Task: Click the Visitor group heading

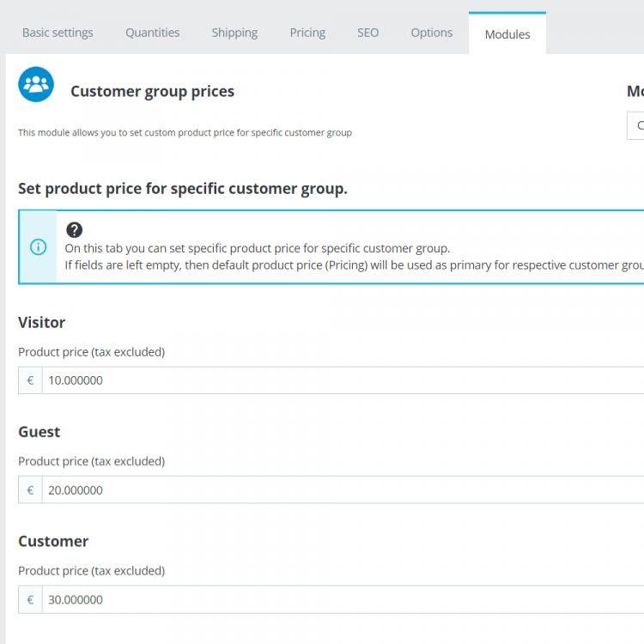Action: [42, 322]
